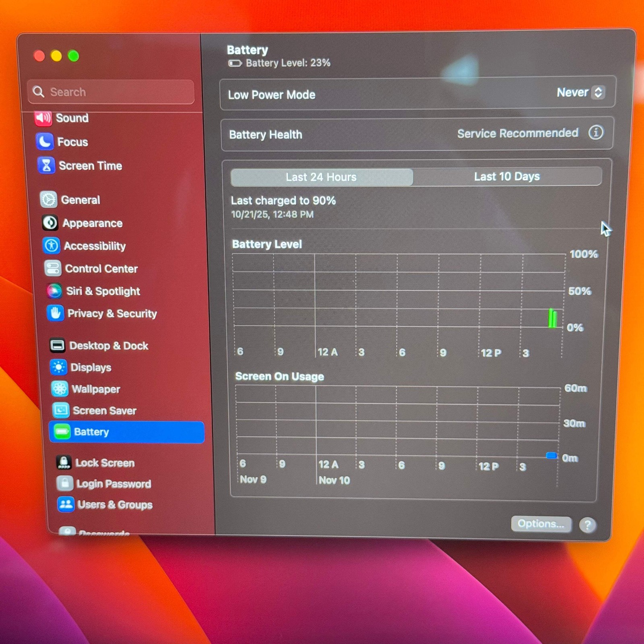Open the Desktop & Dock icon

click(x=58, y=345)
